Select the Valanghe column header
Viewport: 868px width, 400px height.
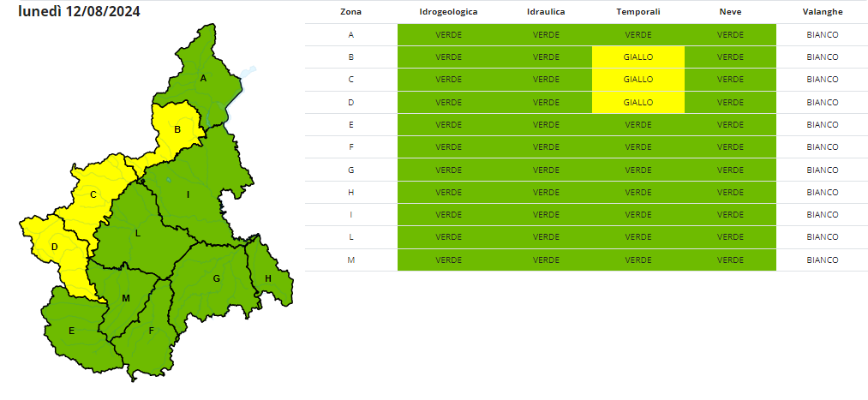click(822, 13)
